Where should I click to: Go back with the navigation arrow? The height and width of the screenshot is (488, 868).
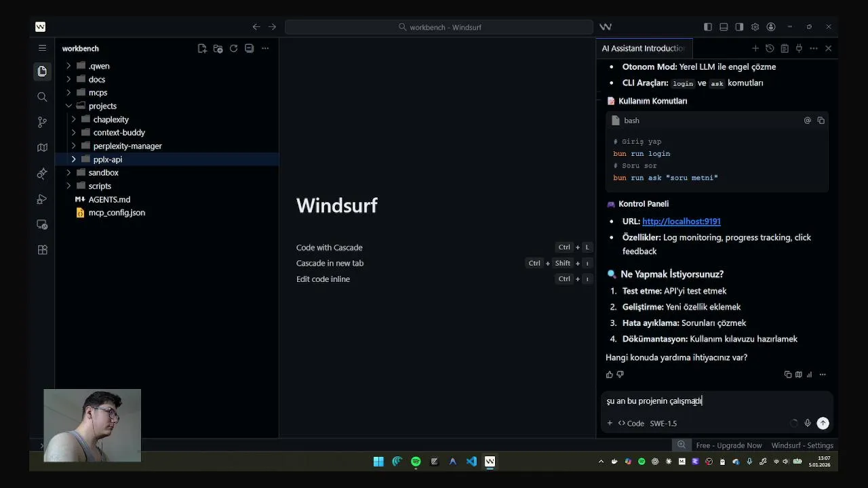[256, 27]
